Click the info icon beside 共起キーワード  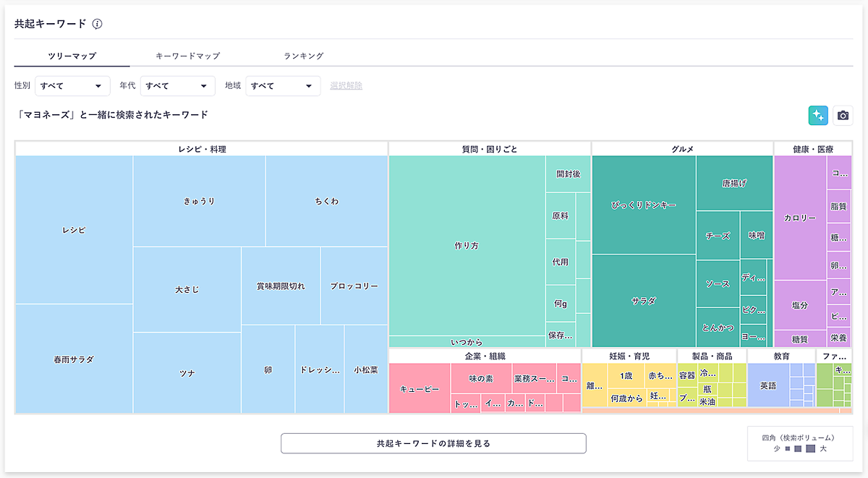coord(97,24)
